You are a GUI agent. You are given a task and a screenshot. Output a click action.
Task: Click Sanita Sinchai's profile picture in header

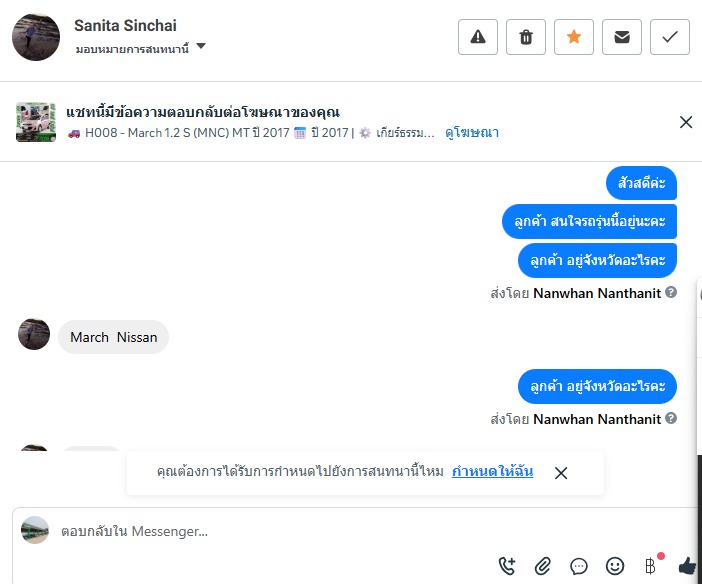pyautogui.click(x=35, y=38)
